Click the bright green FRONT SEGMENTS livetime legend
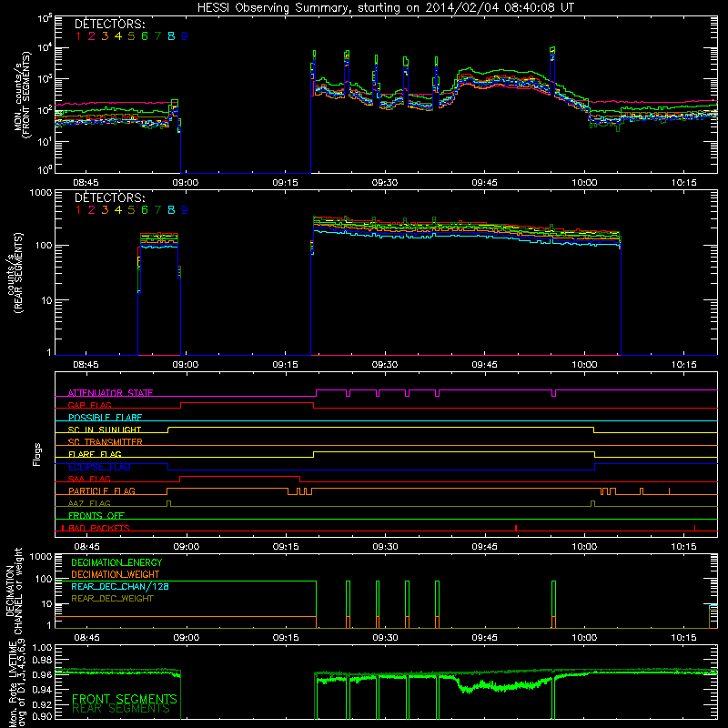 (125, 699)
